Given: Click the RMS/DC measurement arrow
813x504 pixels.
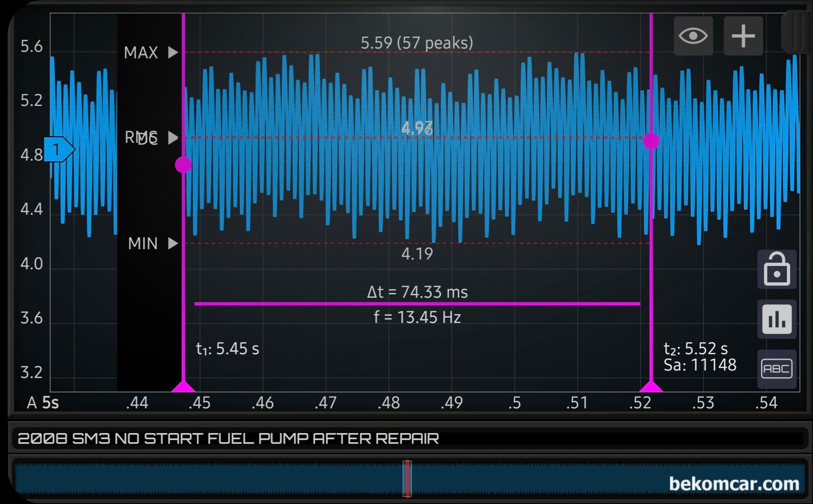Looking at the screenshot, I should 173,138.
